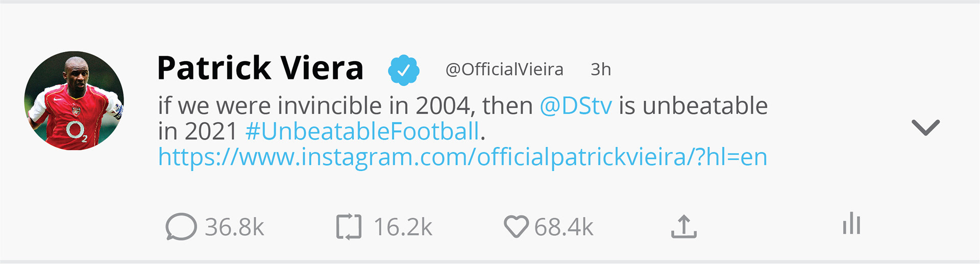Click the 68.4k likes count
This screenshot has width=980, height=264.
563,227
